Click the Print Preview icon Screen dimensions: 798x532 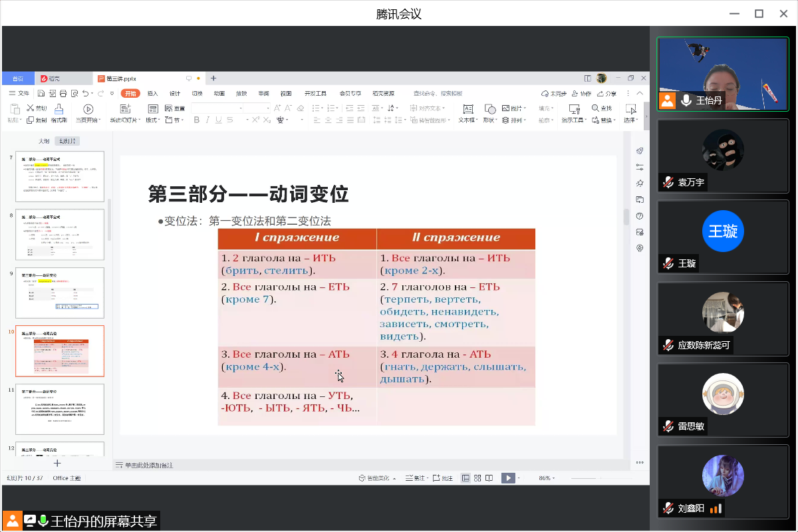(75, 94)
